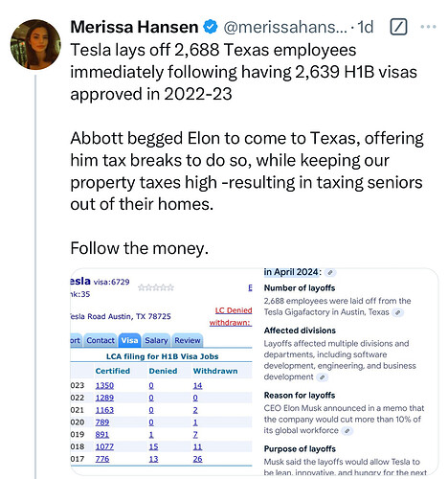Screen dimensions: 448x479
Task: Open the Grok slash icon button
Action: pyautogui.click(x=398, y=27)
